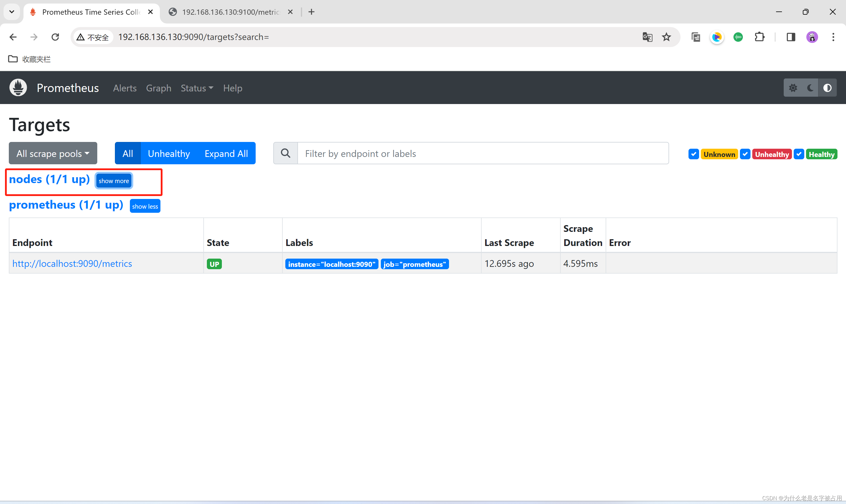Switch to the Prometheus Time Series tab
Viewport: 846px width, 504px height.
tap(92, 12)
